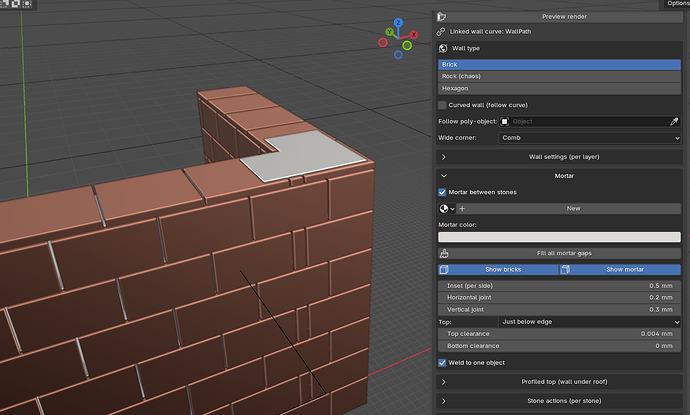Click the render icon beside Preview render
The width and height of the screenshot is (690, 415).
[x=442, y=17]
